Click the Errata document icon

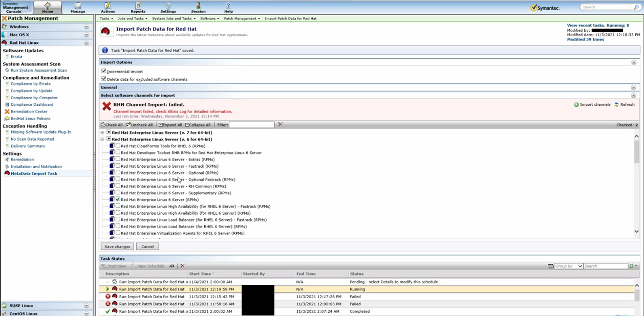(x=7, y=56)
